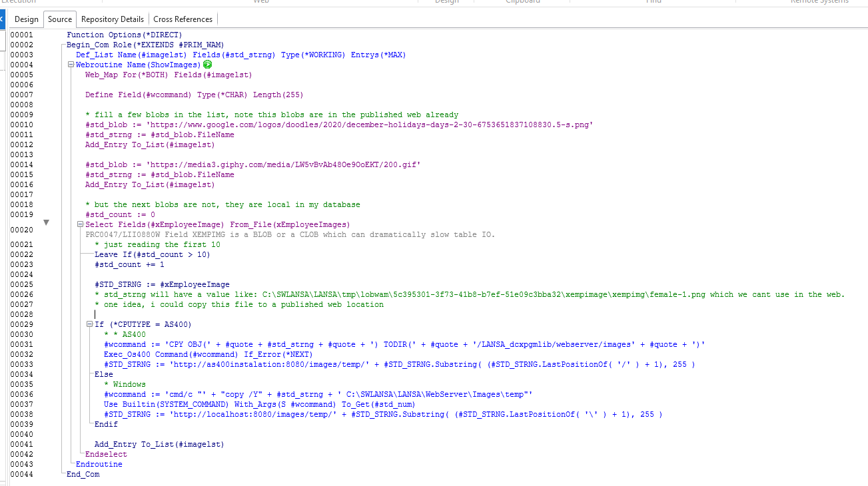This screenshot has width=868, height=486.
Task: Click line number 00001 in the gutter
Action: point(21,35)
